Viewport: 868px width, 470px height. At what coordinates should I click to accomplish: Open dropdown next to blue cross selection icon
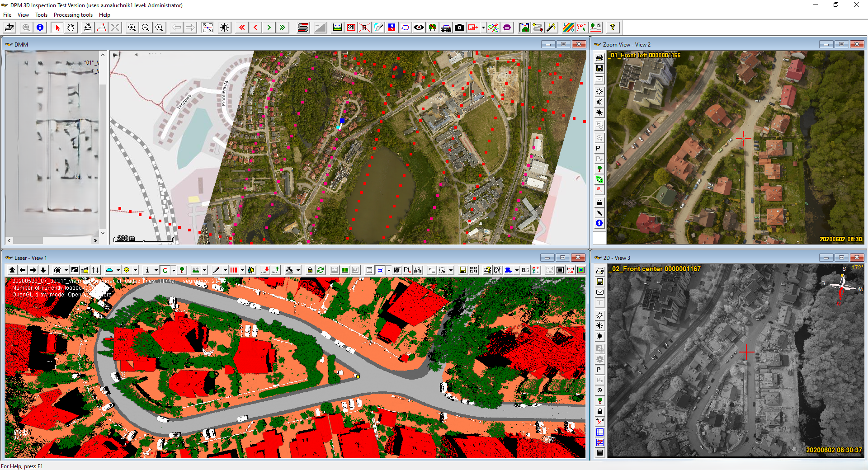[x=389, y=270]
